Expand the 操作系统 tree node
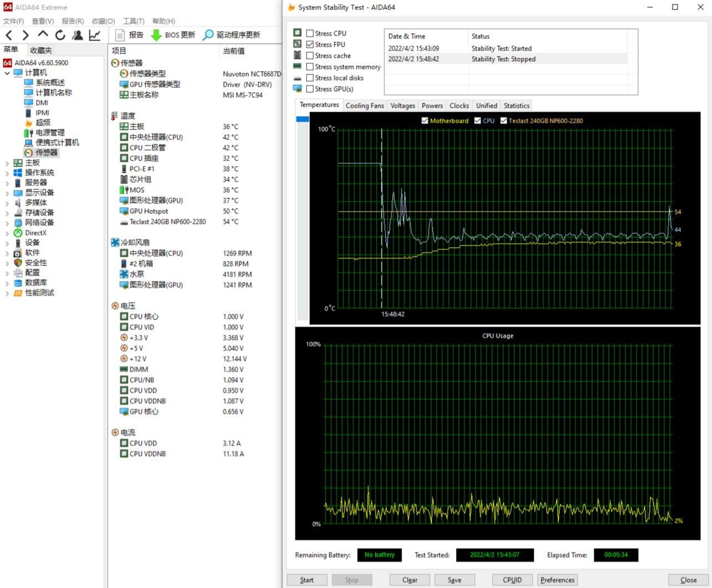The width and height of the screenshot is (712, 588). [x=7, y=173]
